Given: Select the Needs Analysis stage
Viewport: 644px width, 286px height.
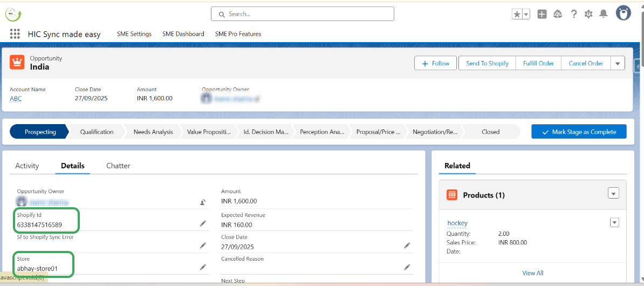Looking at the screenshot, I should pyautogui.click(x=153, y=132).
